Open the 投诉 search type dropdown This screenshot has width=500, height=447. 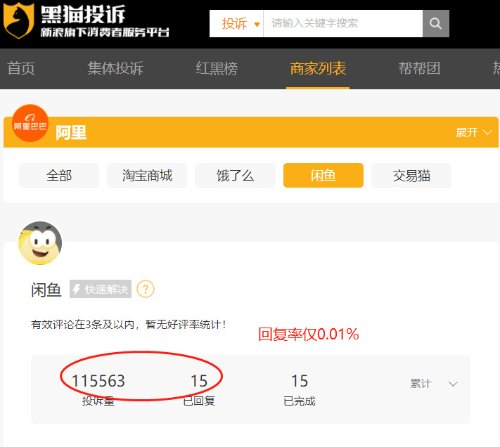click(x=237, y=23)
